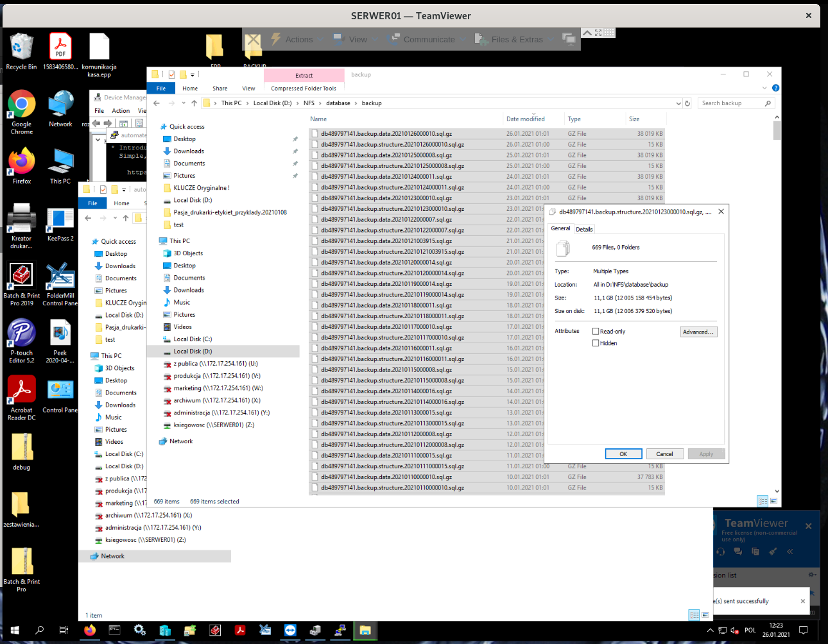Open the Recycle Bin desktop icon
This screenshot has height=644, width=828.
coord(21,51)
